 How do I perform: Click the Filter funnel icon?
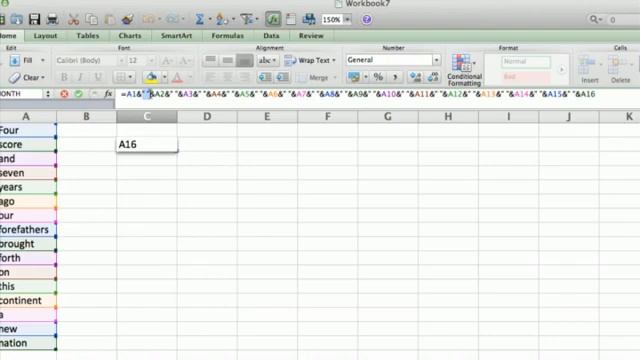tap(246, 19)
